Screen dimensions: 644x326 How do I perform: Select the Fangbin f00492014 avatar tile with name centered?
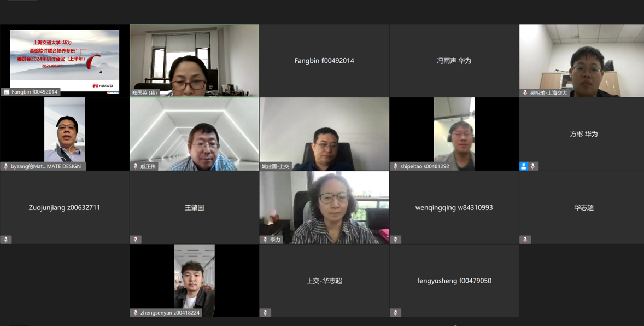(324, 60)
